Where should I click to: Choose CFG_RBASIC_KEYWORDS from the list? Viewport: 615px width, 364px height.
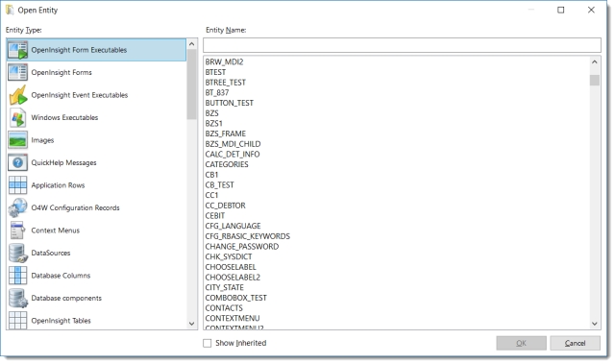[x=248, y=236]
